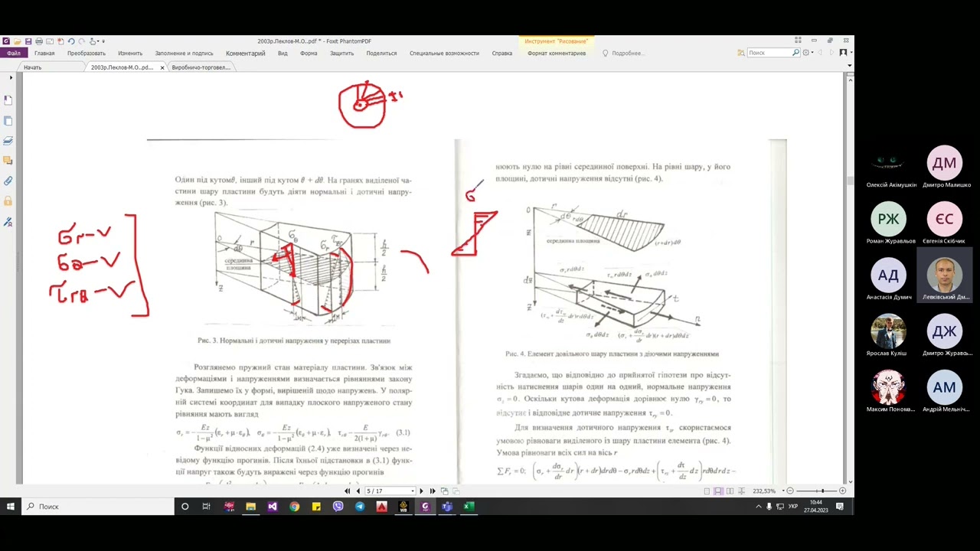
Task: Enable single page view mode
Action: coord(707,491)
